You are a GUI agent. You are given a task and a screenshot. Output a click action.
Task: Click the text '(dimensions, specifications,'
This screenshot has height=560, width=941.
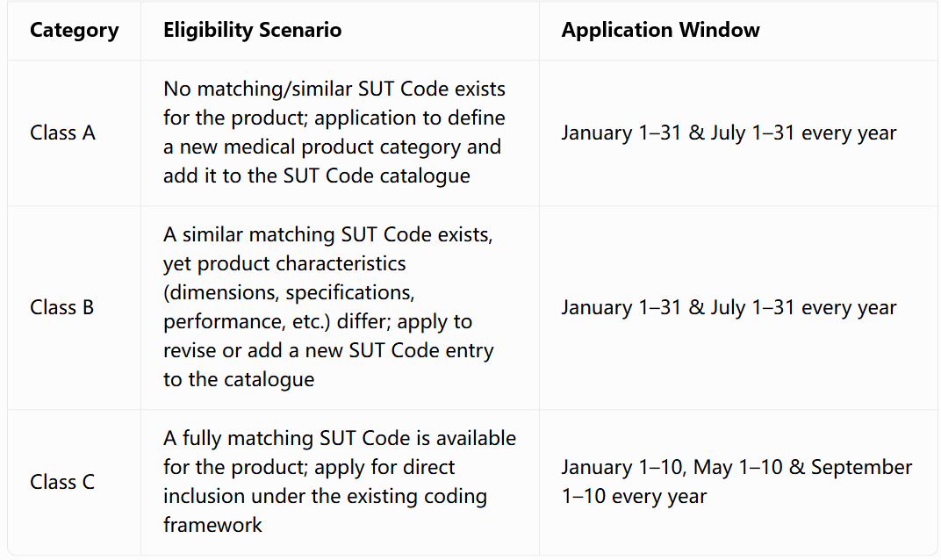(x=289, y=293)
